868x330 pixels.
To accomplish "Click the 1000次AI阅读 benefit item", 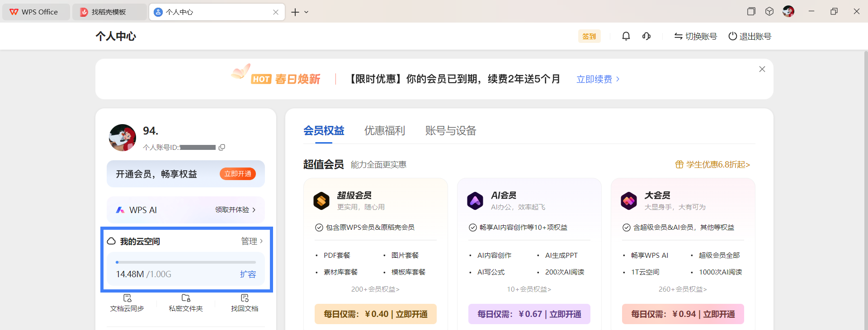I will click(x=720, y=272).
